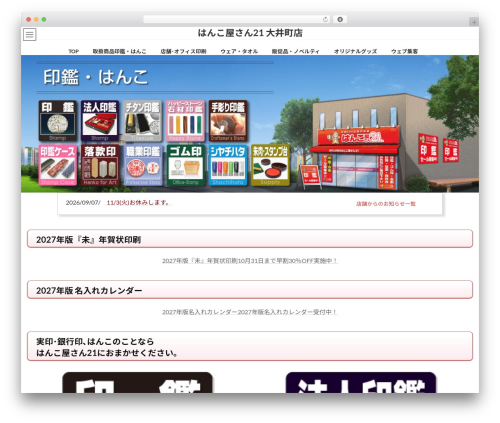Open 店舗からのお知らせ一覧 link
This screenshot has width=500, height=423.
[x=386, y=204]
